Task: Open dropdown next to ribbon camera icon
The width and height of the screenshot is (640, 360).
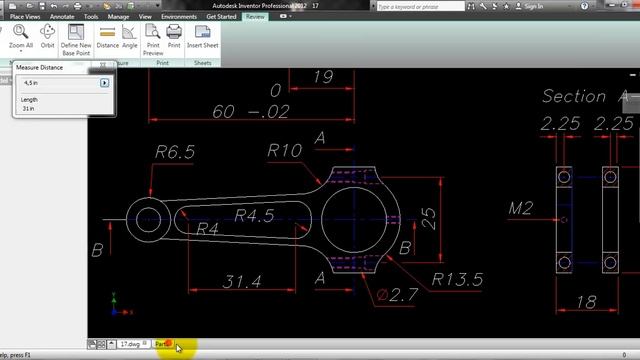Action: (290, 16)
